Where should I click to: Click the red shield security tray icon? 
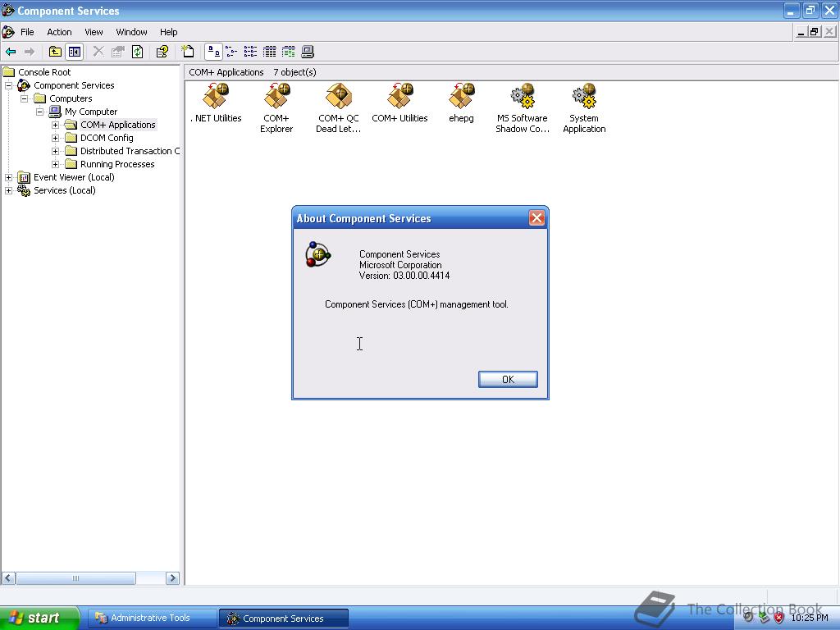coord(779,618)
